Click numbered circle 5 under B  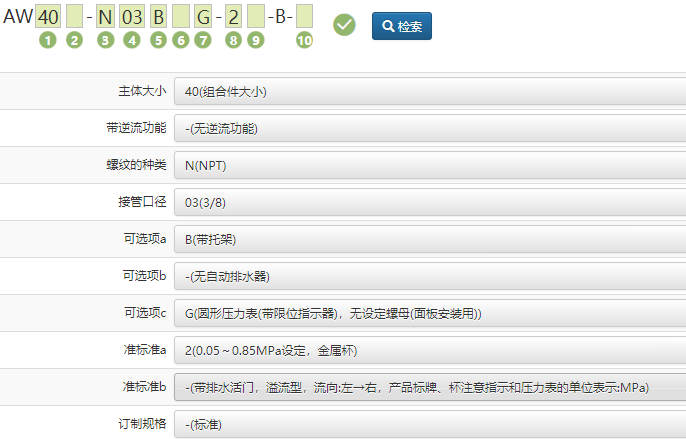click(x=158, y=41)
